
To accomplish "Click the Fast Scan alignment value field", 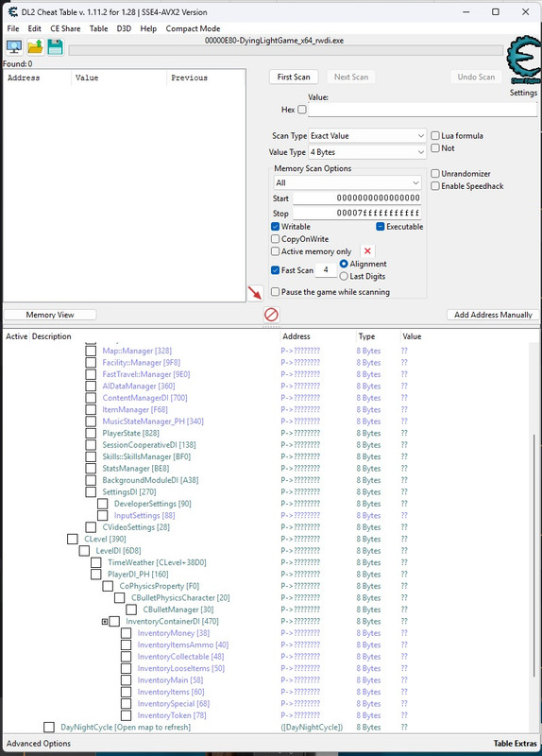I will [326, 270].
